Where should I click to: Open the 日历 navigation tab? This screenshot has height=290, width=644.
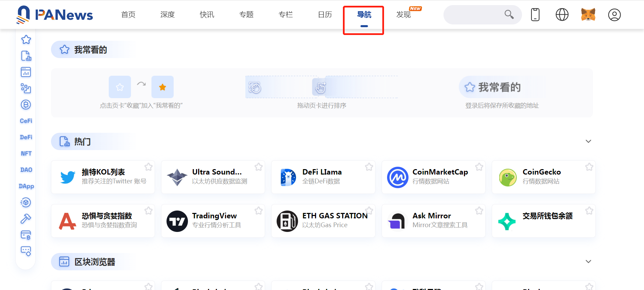(325, 15)
